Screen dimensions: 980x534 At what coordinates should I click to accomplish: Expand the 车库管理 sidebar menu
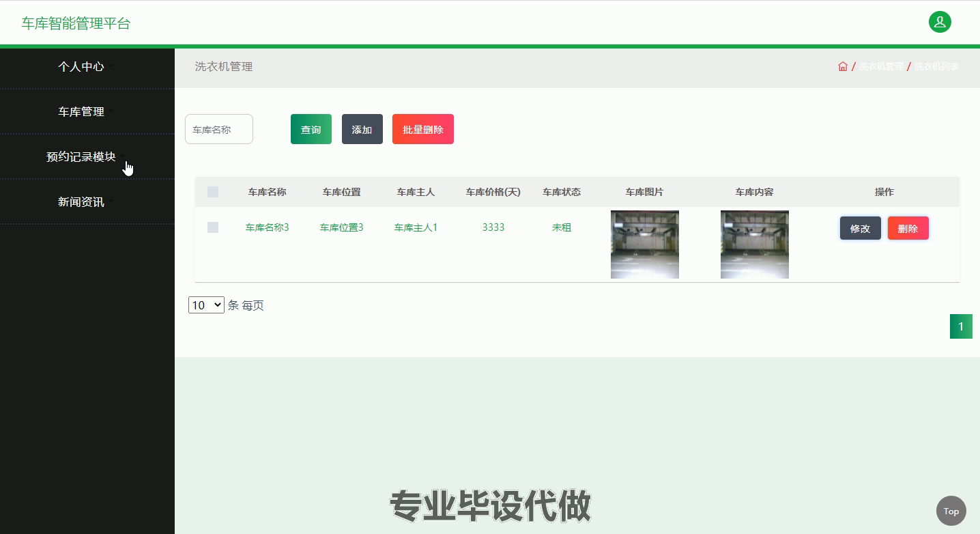(87, 112)
